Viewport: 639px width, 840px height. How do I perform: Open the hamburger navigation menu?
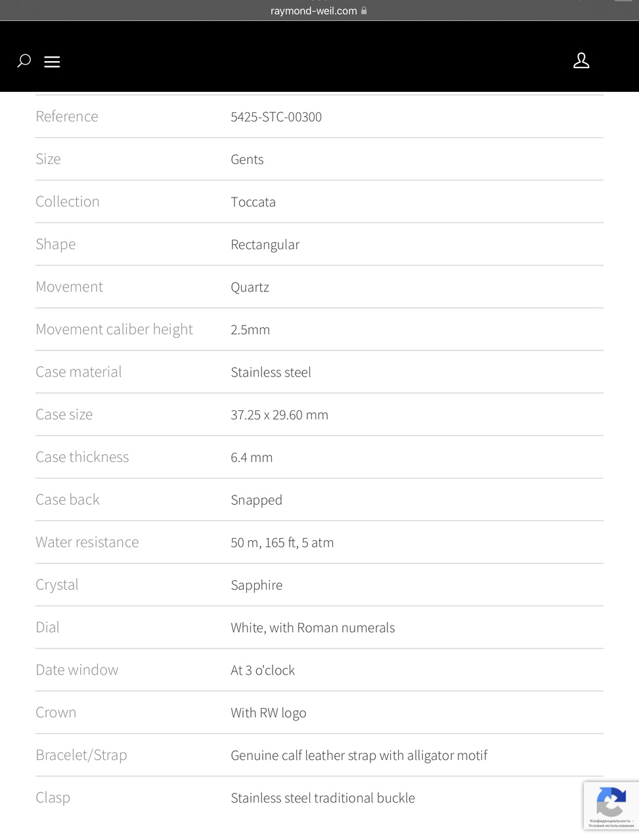coord(52,62)
